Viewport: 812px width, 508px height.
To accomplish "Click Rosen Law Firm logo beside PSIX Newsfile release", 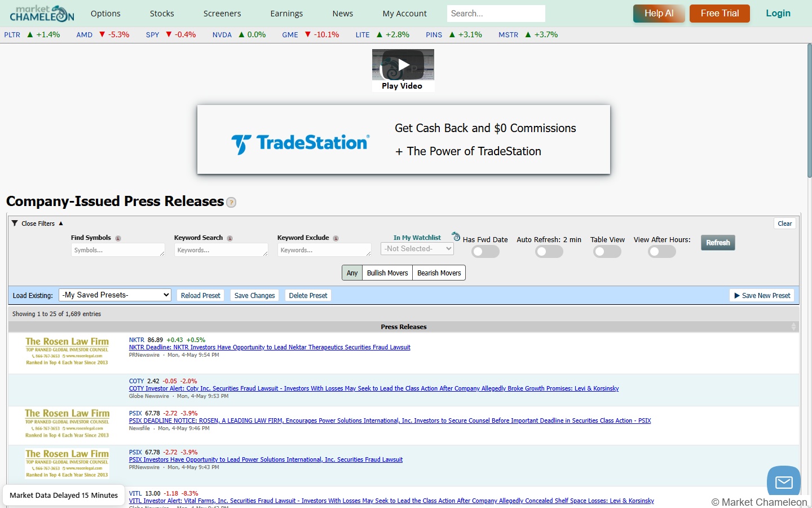I will pos(67,423).
